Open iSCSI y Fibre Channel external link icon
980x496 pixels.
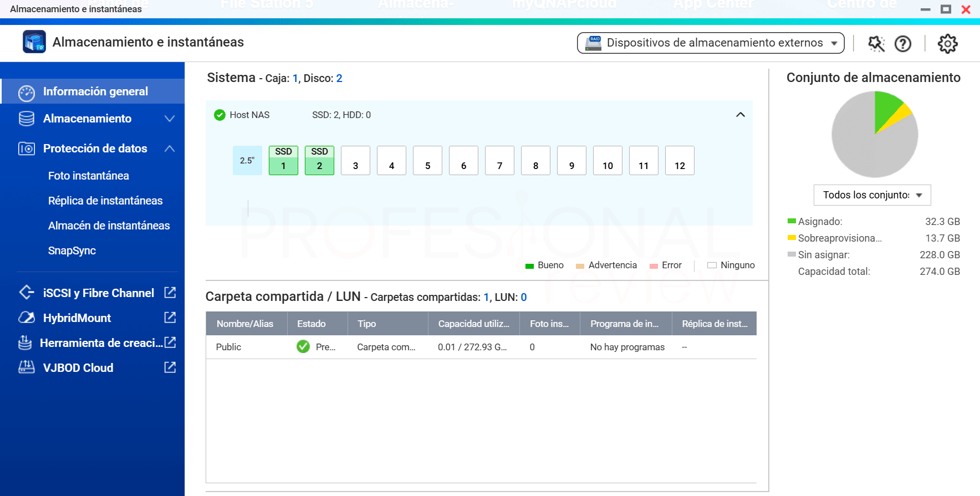[170, 293]
